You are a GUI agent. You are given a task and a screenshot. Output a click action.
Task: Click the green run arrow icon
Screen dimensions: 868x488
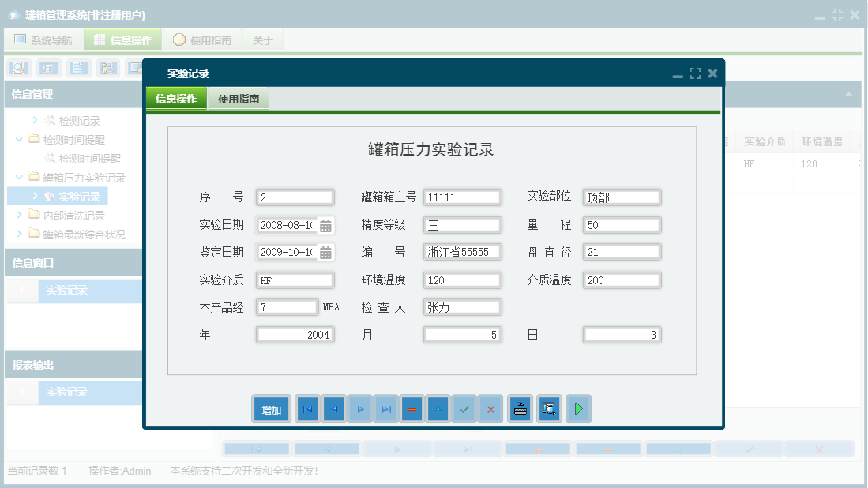coord(578,408)
